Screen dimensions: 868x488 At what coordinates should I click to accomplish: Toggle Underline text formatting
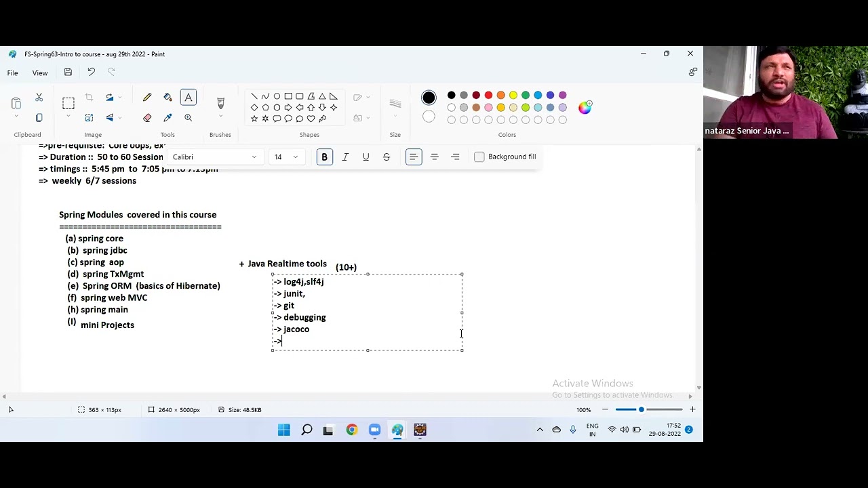(366, 157)
